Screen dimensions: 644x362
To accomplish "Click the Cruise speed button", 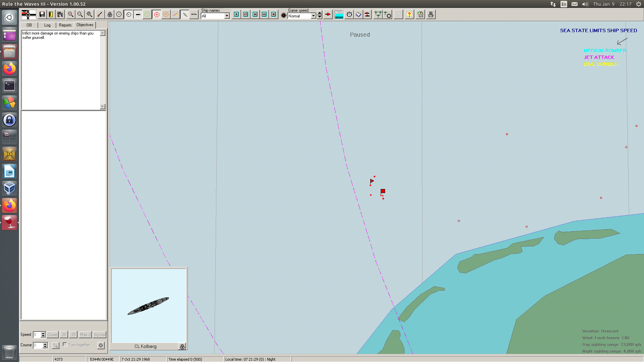I will tap(52, 335).
